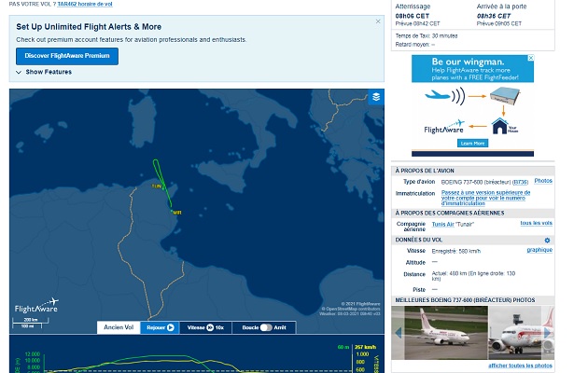Image resolution: width=588 pixels, height=373 pixels.
Task: Click the TUN airport marker on map
Action: (x=157, y=186)
